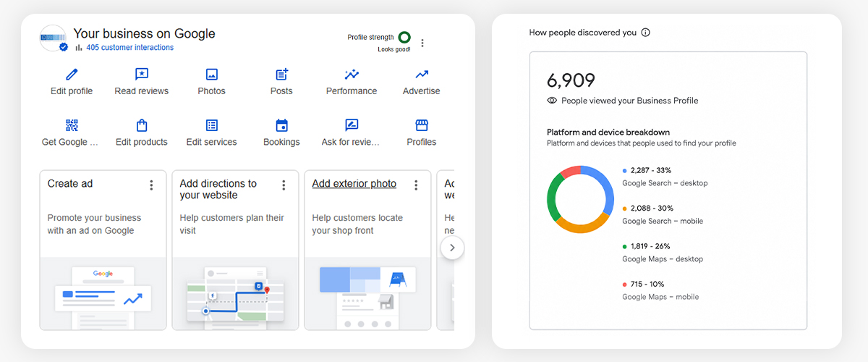Open the Bookings calendar icon
868x362 pixels.
(x=281, y=125)
